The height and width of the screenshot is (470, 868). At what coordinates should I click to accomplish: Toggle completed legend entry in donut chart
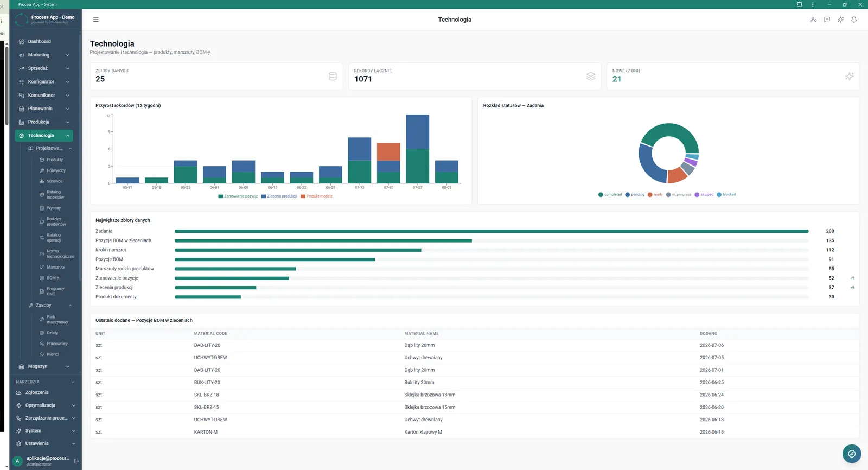click(x=610, y=194)
